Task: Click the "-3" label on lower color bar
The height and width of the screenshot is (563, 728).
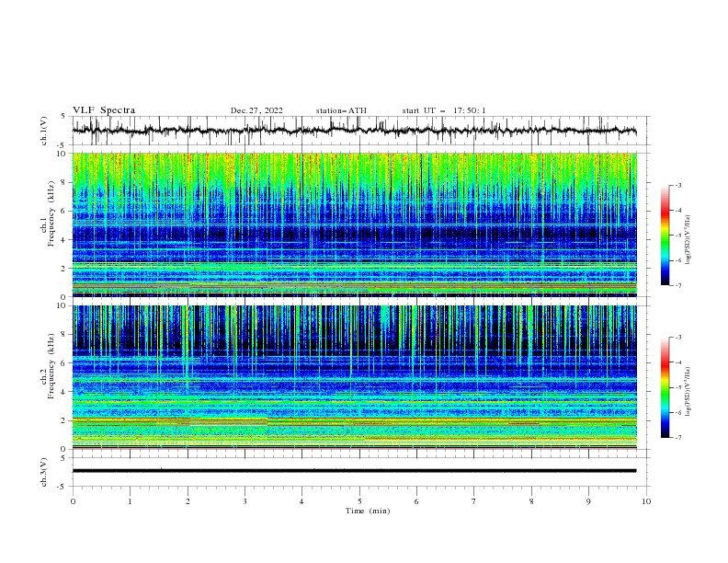Action: [x=678, y=338]
